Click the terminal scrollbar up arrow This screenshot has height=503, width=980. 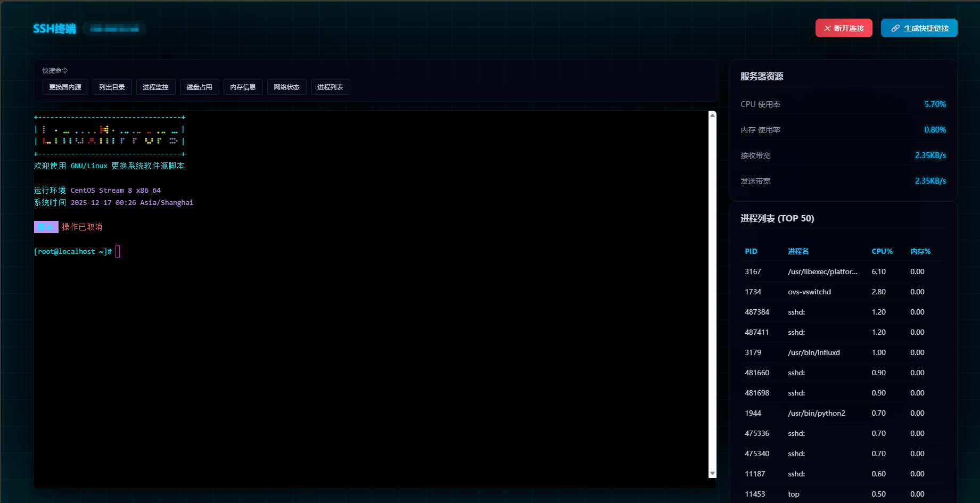[712, 115]
